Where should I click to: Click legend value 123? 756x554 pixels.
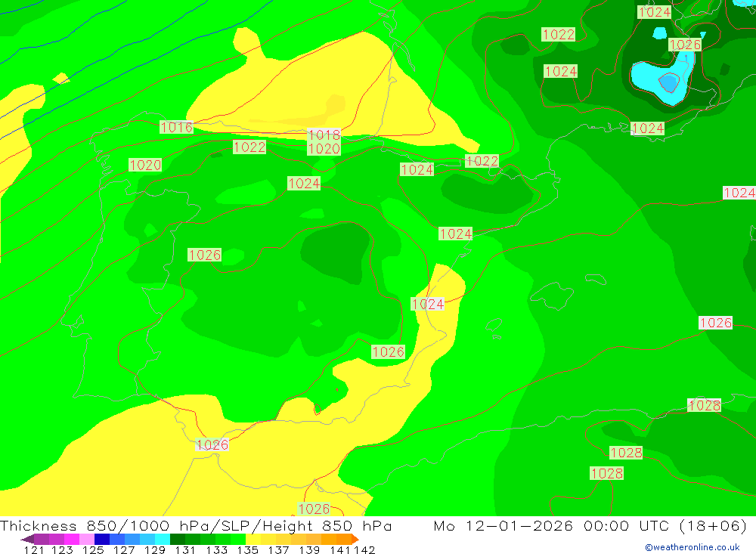62,549
